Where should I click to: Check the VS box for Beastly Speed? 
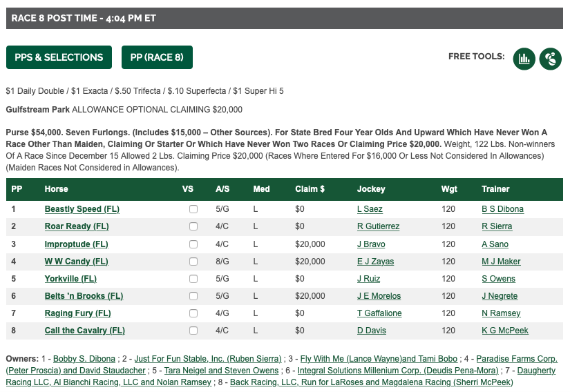tap(193, 209)
